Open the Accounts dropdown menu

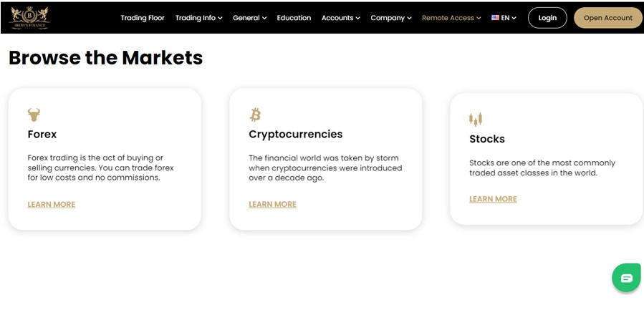340,18
